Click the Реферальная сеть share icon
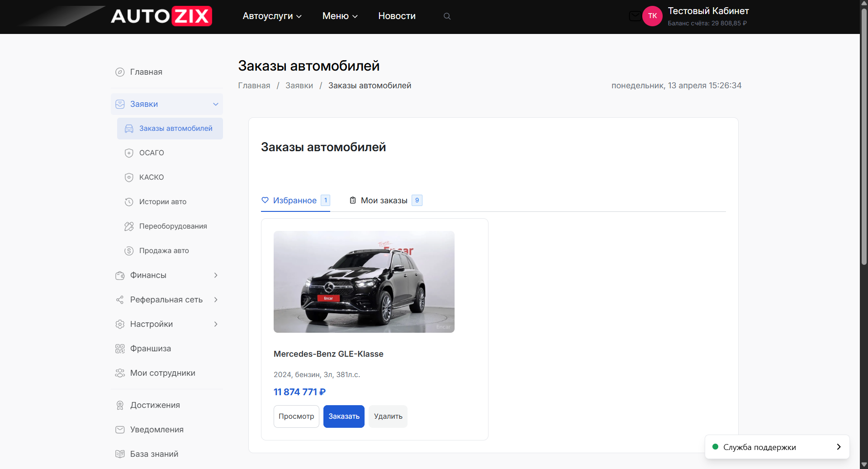The height and width of the screenshot is (469, 868). [x=120, y=300]
